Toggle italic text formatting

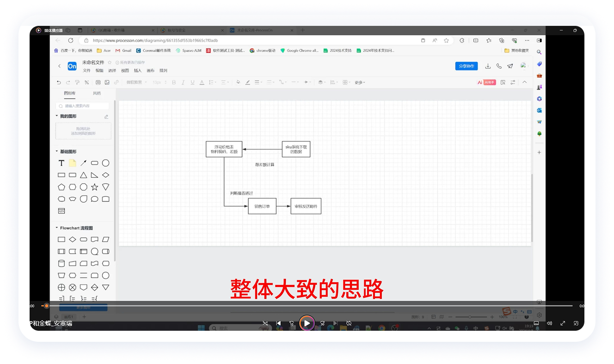pos(183,82)
